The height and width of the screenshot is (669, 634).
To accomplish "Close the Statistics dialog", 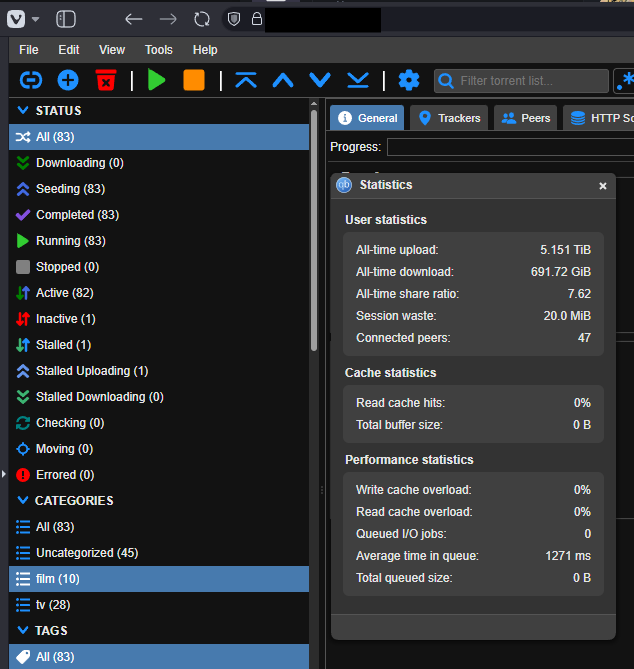I will coord(603,186).
